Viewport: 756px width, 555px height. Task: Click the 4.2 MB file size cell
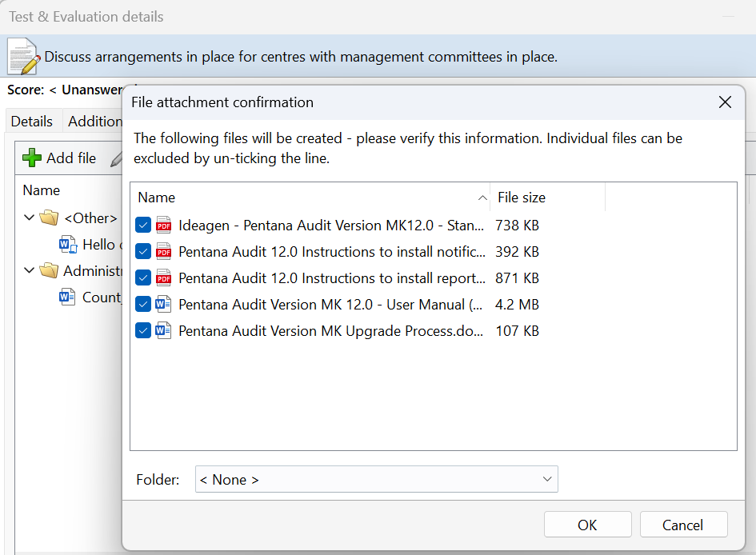click(518, 305)
